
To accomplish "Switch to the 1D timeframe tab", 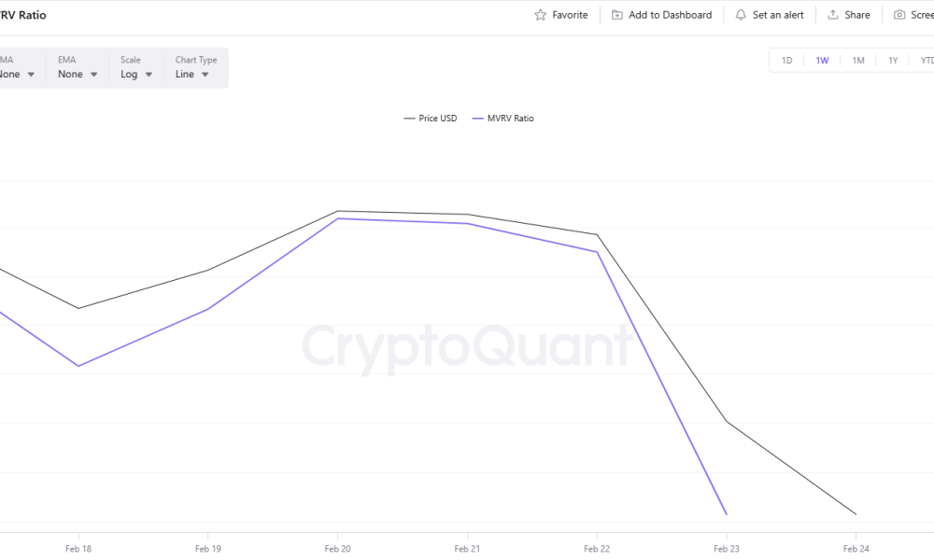I will point(786,60).
